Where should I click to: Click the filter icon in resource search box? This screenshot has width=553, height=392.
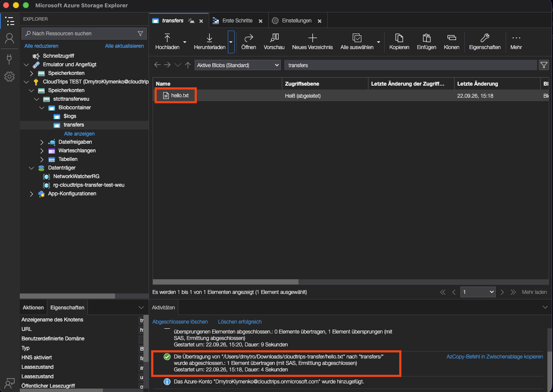pyautogui.click(x=140, y=34)
